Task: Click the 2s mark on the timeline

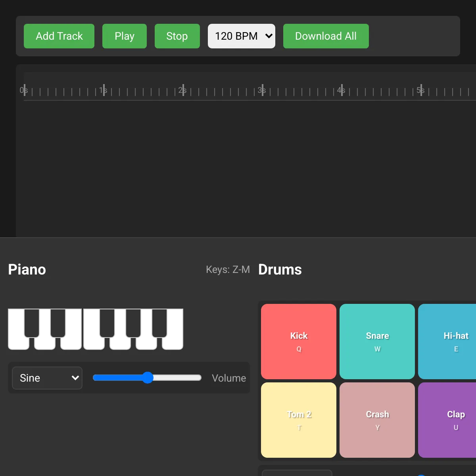Action: [183, 90]
